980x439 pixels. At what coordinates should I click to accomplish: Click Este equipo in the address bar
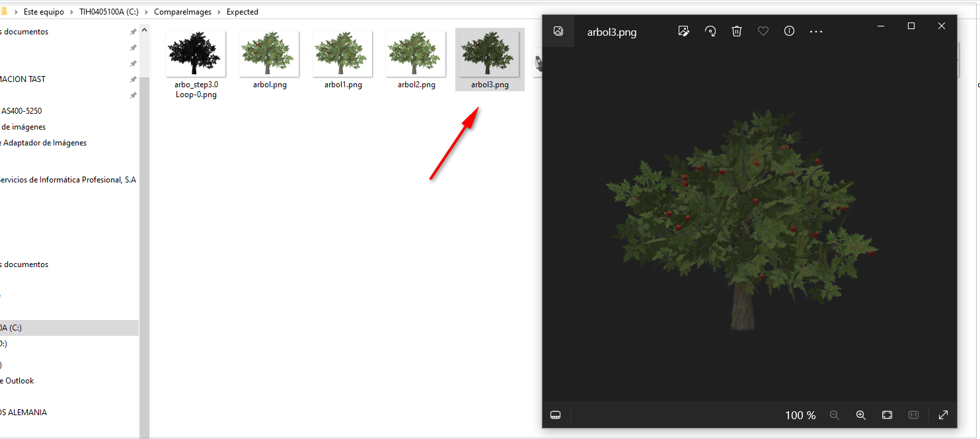(x=44, y=12)
